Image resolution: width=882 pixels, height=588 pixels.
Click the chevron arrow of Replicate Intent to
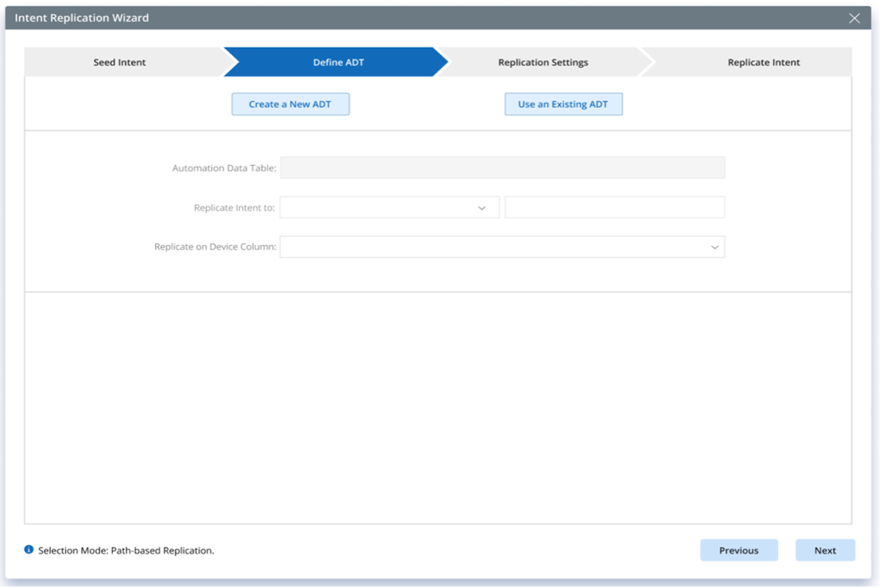[x=482, y=208]
